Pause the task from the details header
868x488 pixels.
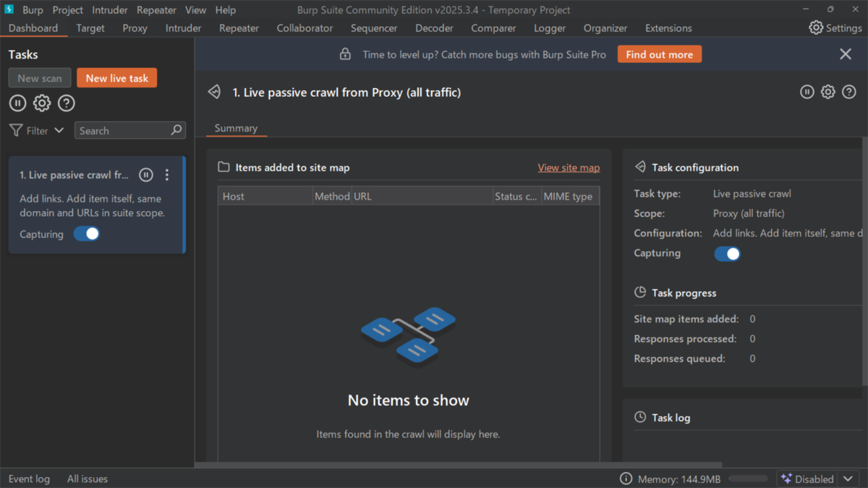click(x=807, y=92)
